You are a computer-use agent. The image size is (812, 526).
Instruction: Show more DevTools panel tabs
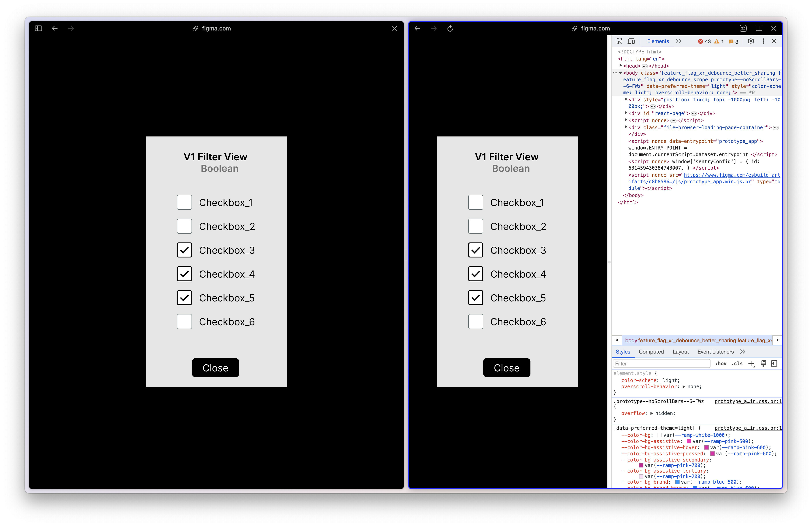679,41
